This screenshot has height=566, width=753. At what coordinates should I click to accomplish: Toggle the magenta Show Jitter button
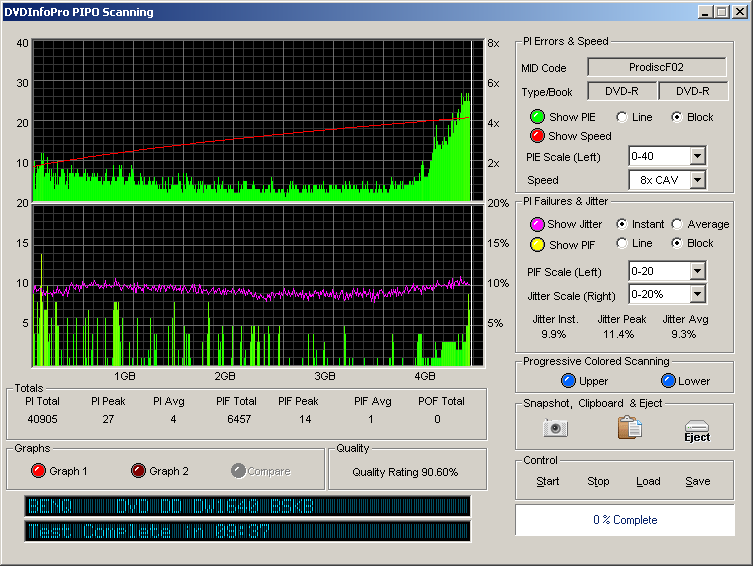tap(537, 224)
